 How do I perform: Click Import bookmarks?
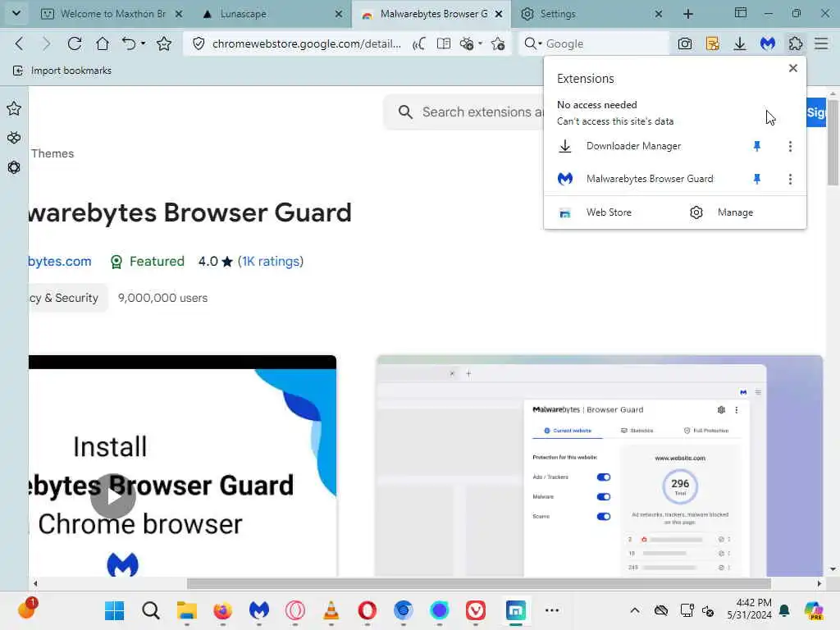coord(62,71)
